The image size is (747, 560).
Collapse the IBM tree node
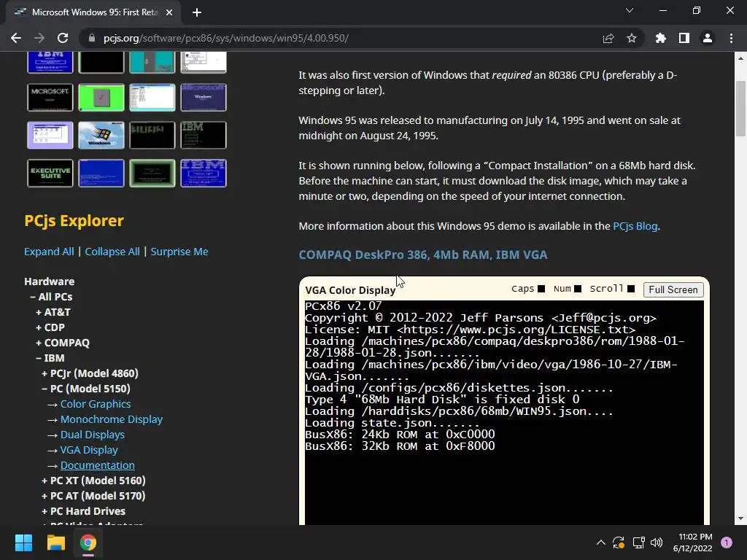pyautogui.click(x=50, y=357)
